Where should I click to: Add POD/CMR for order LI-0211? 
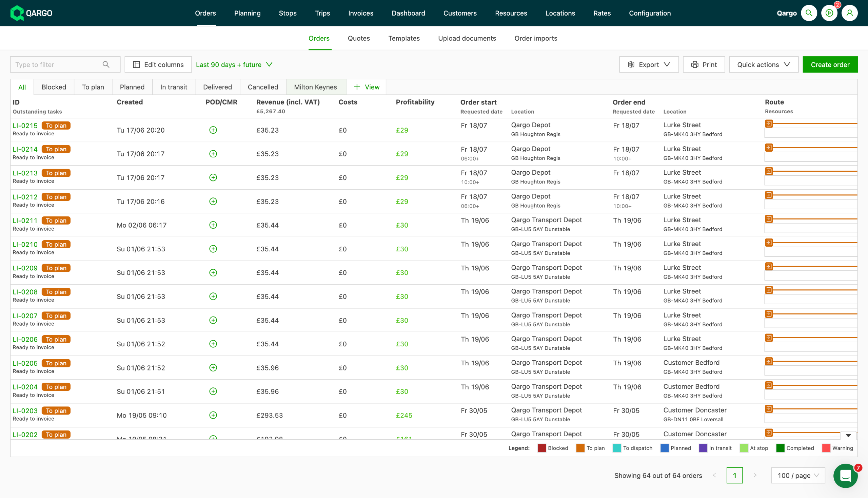(x=213, y=225)
